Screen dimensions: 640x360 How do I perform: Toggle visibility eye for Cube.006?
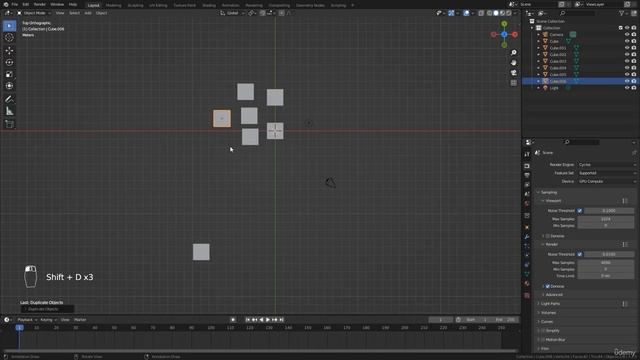point(627,81)
